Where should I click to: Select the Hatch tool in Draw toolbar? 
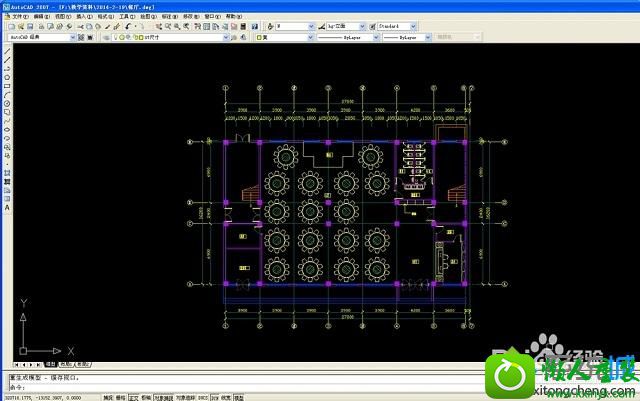coord(7,173)
